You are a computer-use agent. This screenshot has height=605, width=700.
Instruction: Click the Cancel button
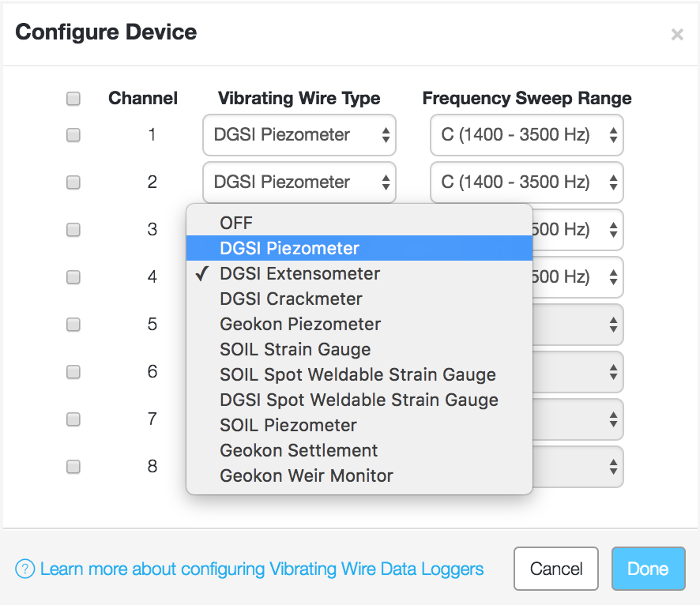click(555, 569)
